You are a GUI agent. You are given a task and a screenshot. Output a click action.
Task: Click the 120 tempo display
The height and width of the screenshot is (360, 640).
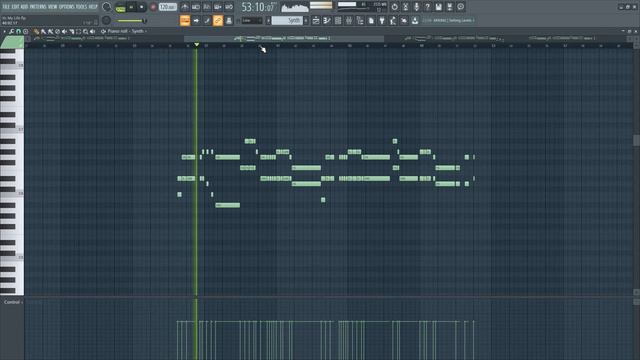coord(167,7)
